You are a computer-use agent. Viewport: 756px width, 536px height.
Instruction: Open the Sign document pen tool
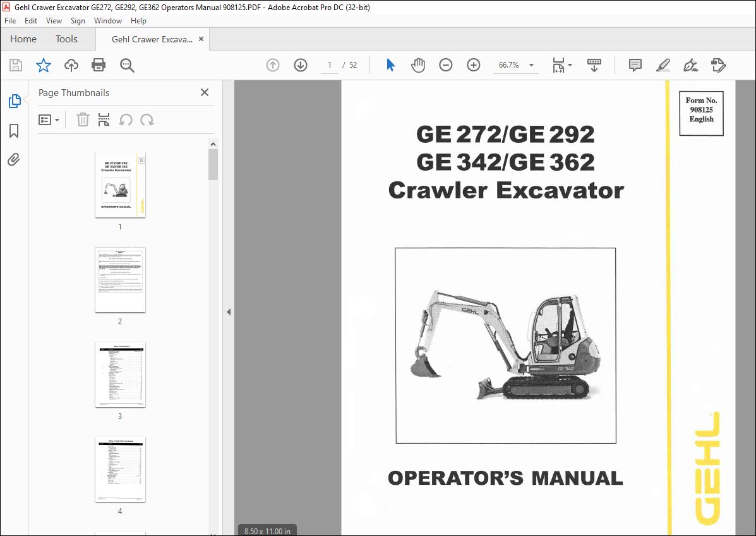[690, 65]
